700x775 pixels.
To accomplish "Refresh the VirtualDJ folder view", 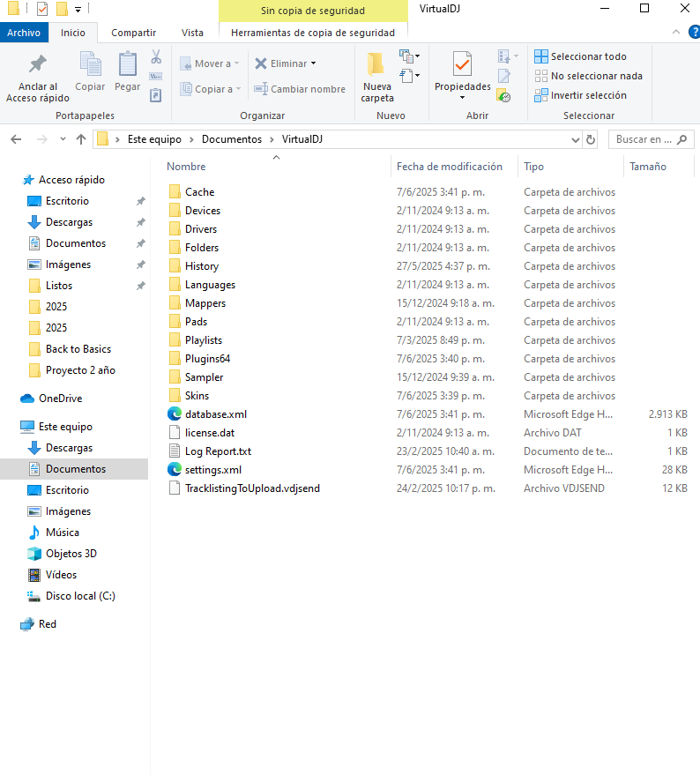I will point(591,140).
